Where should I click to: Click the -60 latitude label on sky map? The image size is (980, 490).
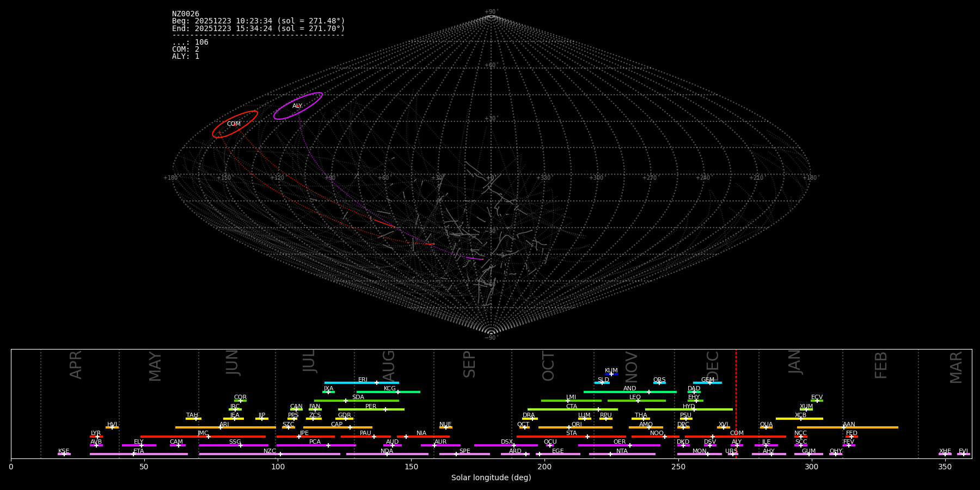(x=491, y=285)
